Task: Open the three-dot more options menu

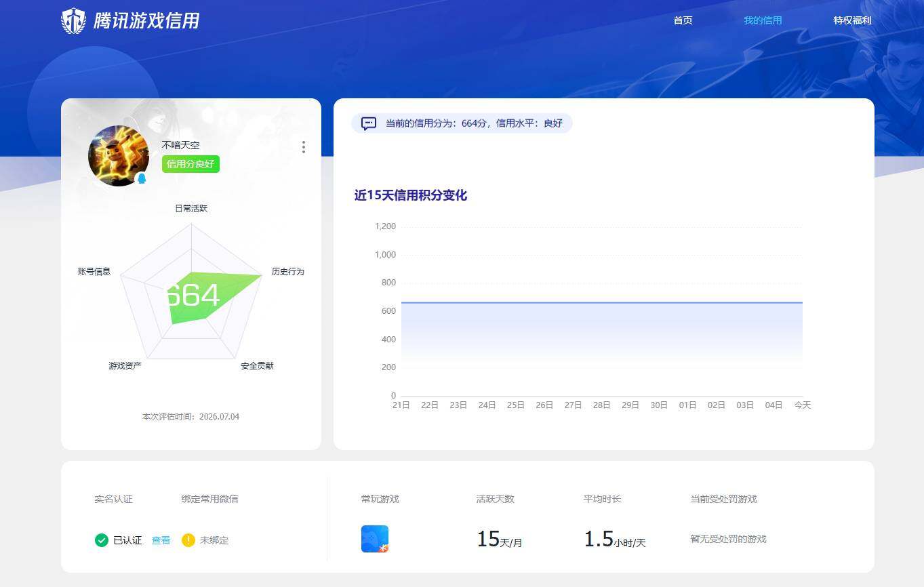Action: tap(303, 147)
